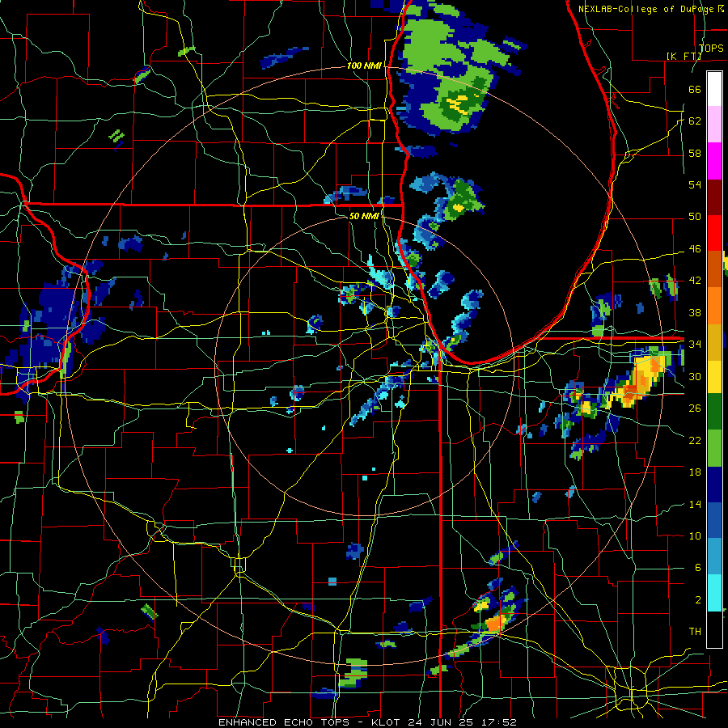The height and width of the screenshot is (728, 728).
Task: Click the legend value "54"
Action: (695, 184)
